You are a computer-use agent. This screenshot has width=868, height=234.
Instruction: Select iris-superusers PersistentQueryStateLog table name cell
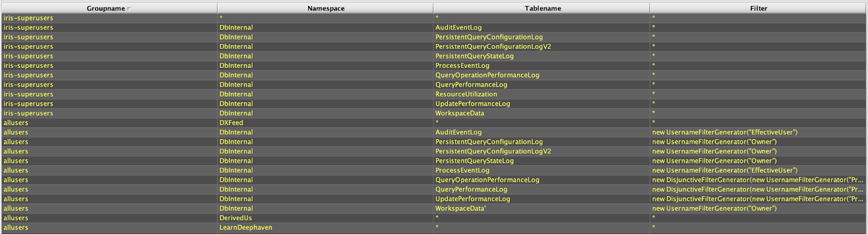pos(474,56)
